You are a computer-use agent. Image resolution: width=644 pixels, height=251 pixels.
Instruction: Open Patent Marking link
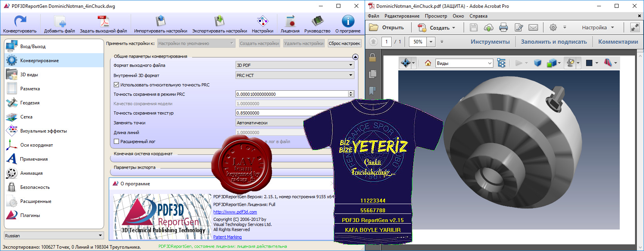227,237
